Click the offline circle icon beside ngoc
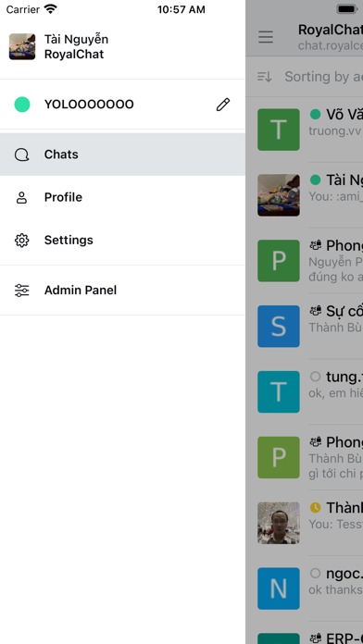 316,573
